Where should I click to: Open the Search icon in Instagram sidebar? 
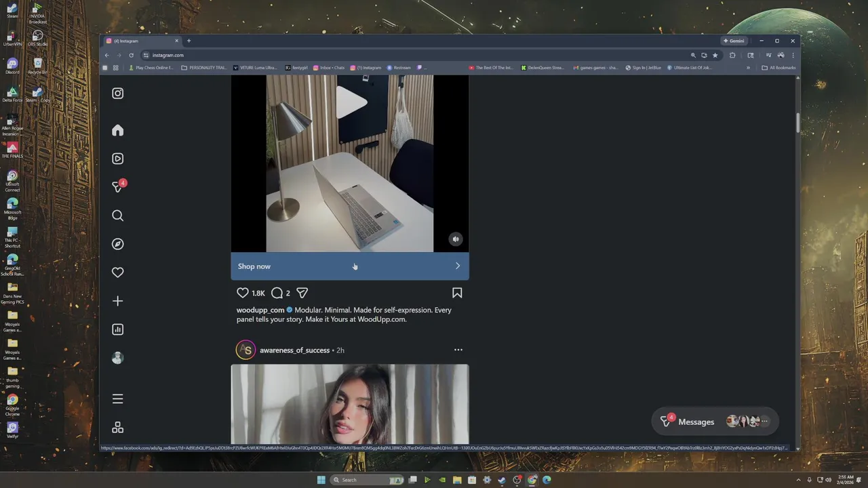click(117, 216)
